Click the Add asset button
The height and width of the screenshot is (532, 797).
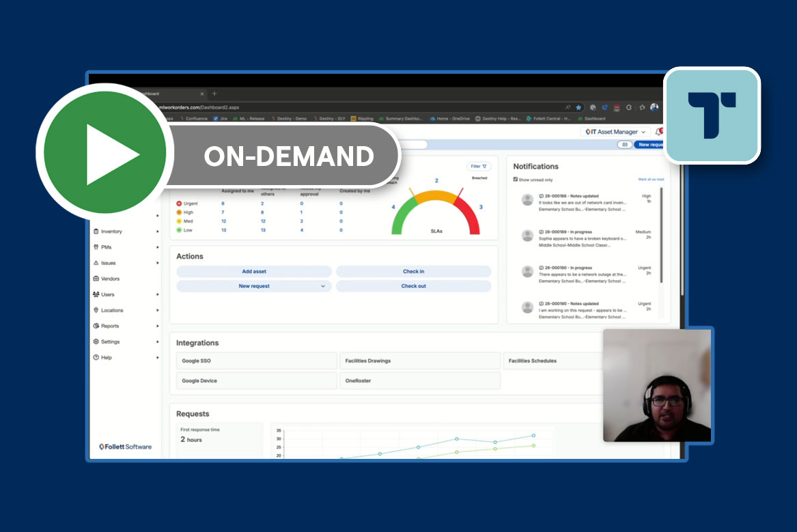[x=254, y=271]
